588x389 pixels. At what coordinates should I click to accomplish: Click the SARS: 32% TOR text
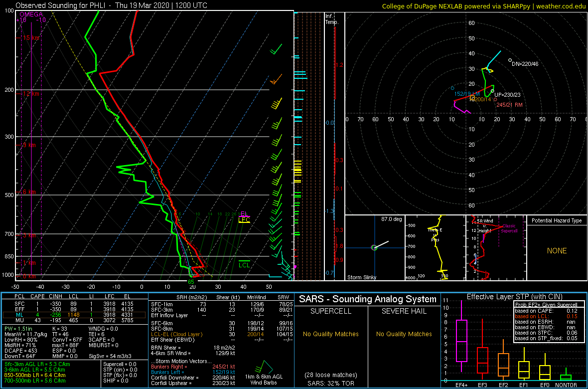(x=330, y=383)
